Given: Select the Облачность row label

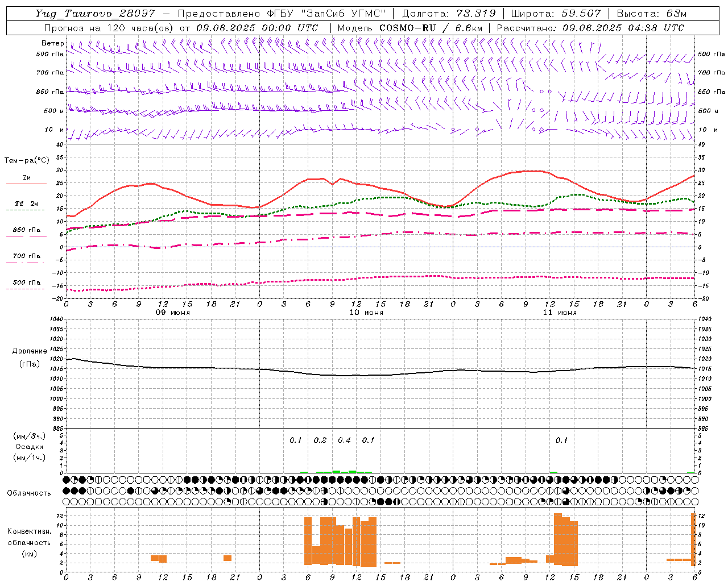Looking at the screenshot, I should point(29,493).
